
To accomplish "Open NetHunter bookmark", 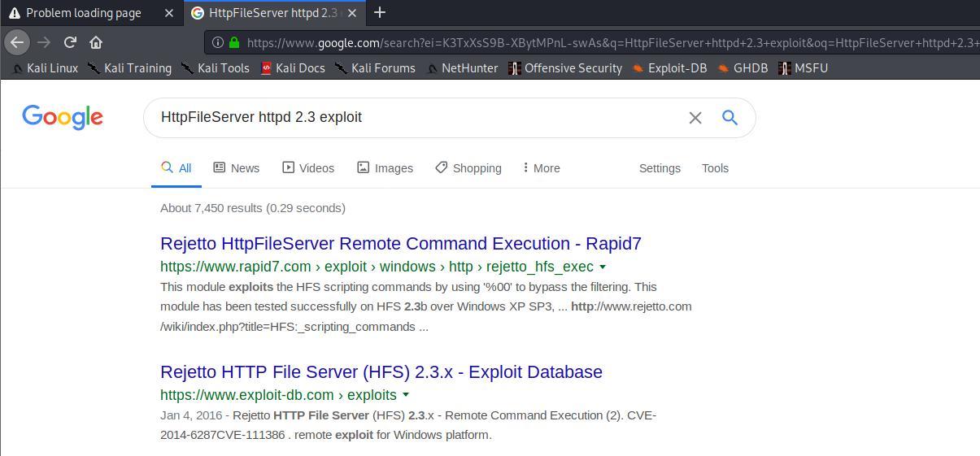I will [x=462, y=68].
